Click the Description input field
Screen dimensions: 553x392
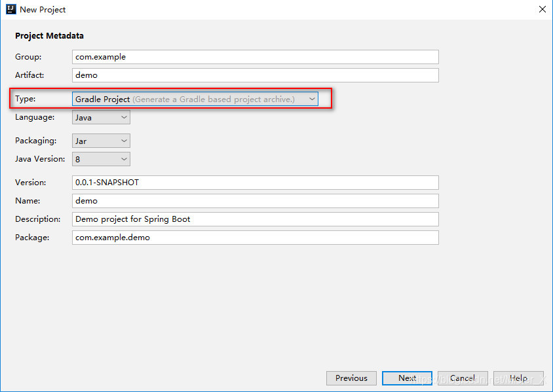pos(256,219)
